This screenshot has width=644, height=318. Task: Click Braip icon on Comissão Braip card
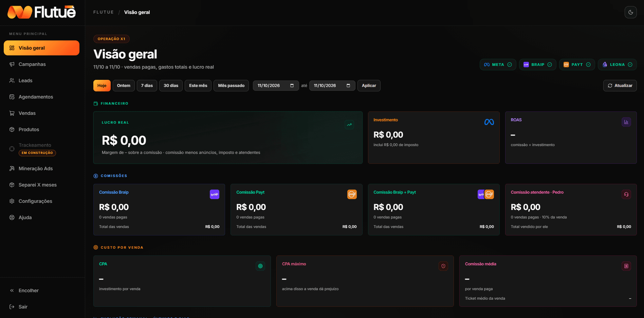point(215,194)
